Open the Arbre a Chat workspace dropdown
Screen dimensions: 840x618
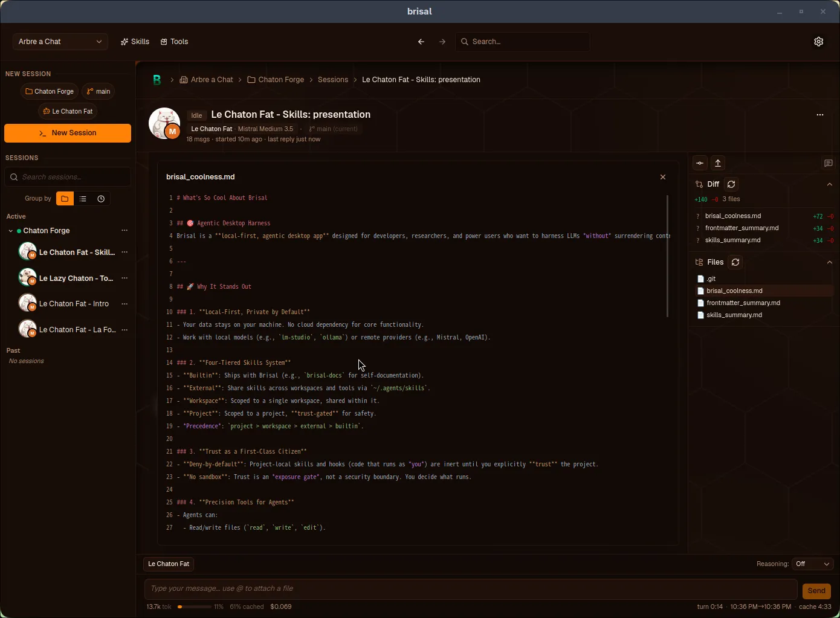point(60,42)
